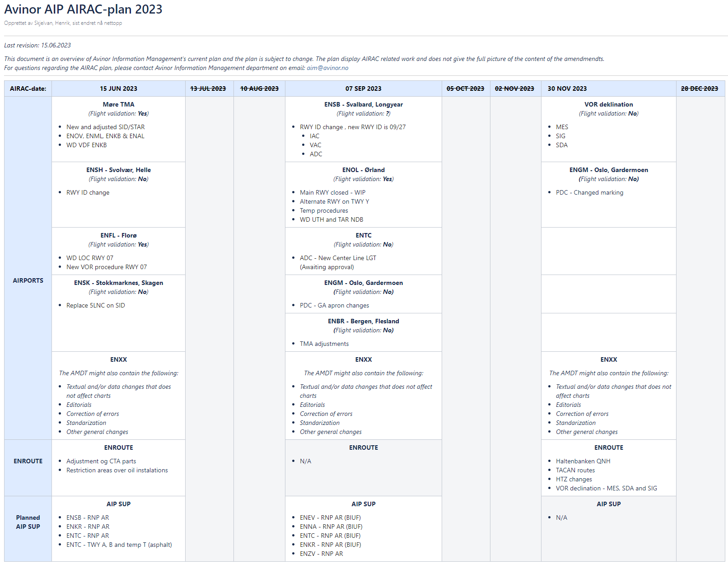Select 'Main RWY closed - WIP' bullet

(333, 192)
